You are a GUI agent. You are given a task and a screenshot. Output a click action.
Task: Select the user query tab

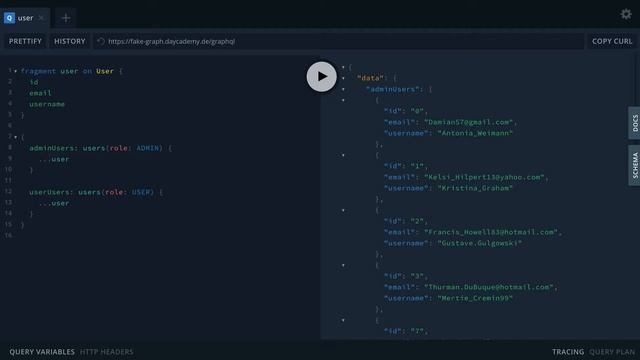(24, 18)
